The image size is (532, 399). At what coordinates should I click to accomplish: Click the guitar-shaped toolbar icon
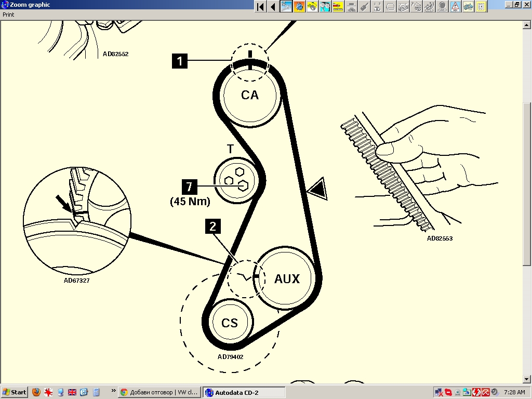click(x=364, y=6)
